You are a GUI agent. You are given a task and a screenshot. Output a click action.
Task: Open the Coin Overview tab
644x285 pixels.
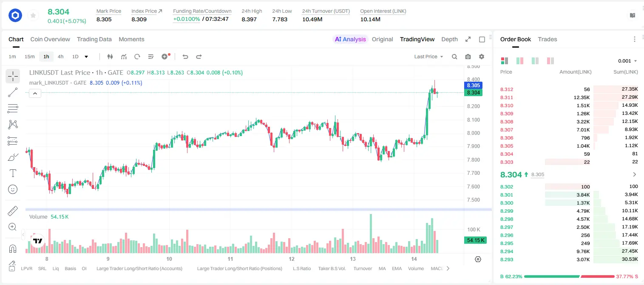50,39
